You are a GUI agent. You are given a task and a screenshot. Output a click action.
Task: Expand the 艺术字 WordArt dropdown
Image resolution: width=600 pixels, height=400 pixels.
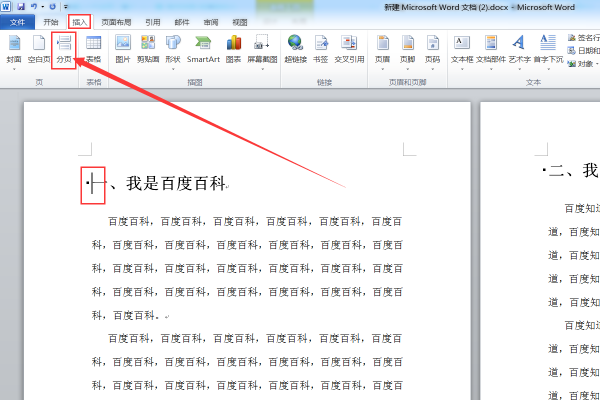(x=519, y=68)
